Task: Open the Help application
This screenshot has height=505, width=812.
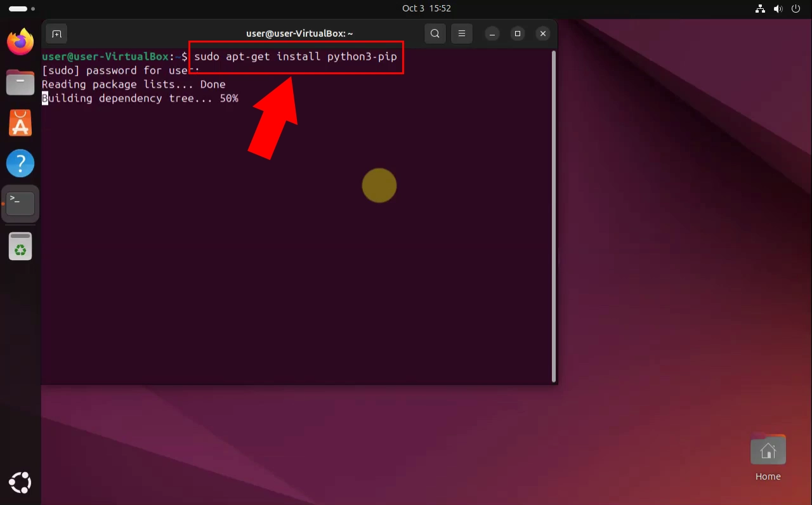Action: [x=20, y=164]
